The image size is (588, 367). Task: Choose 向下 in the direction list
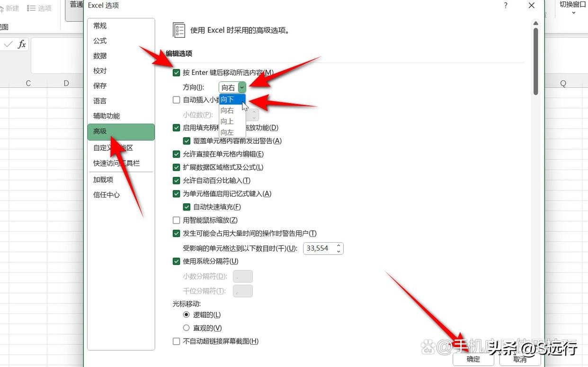point(232,99)
